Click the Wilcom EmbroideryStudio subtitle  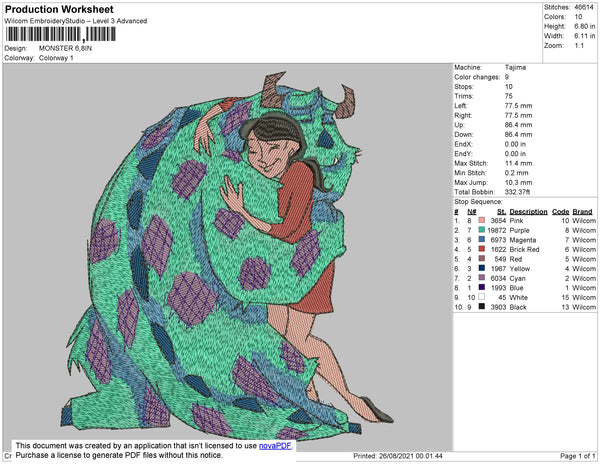(x=76, y=21)
